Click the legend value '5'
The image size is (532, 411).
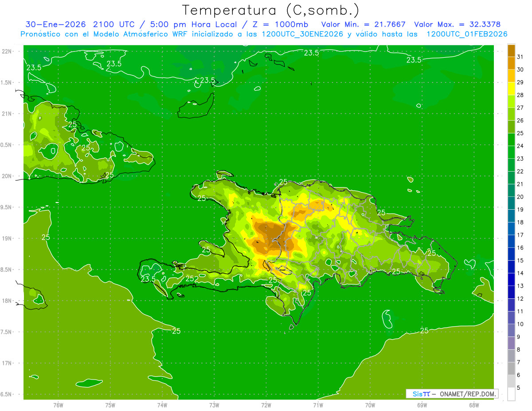(519, 388)
